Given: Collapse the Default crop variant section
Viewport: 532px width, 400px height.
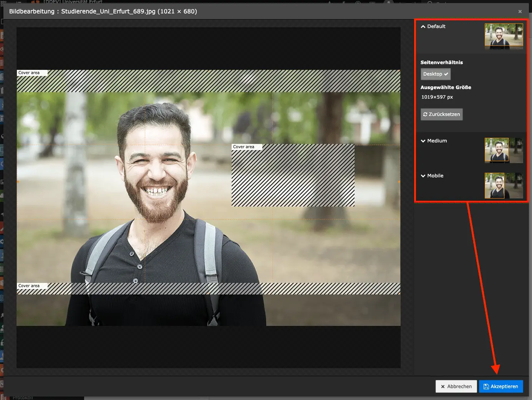Looking at the screenshot, I should [x=433, y=26].
